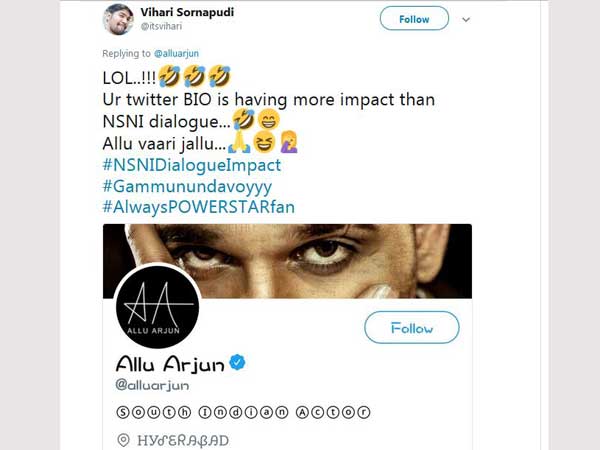600x450 pixels.
Task: Open the #NSNIDialogueImpact hashtag
Action: point(192,164)
